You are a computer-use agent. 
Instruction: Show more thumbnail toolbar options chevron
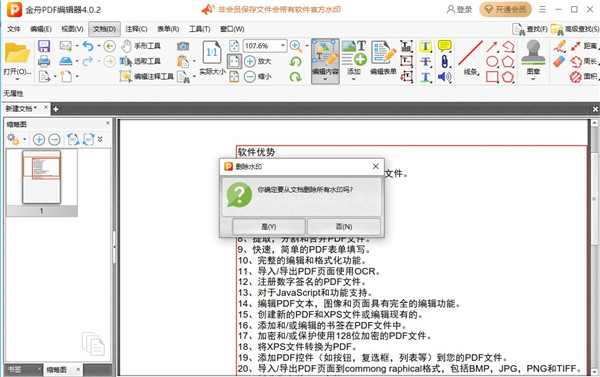click(x=100, y=139)
